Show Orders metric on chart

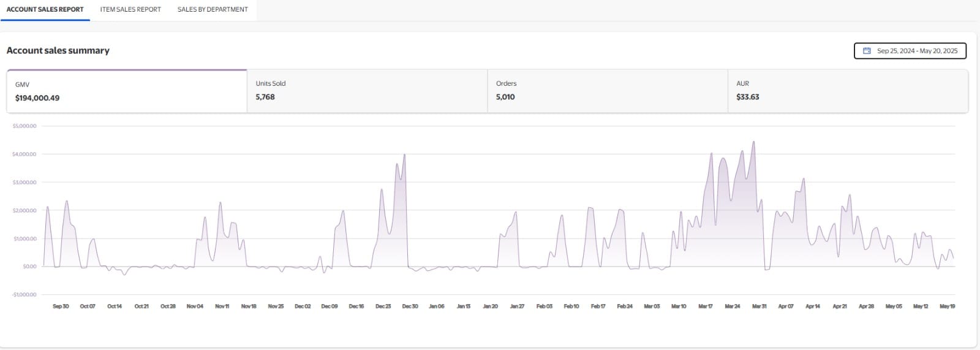coord(608,91)
